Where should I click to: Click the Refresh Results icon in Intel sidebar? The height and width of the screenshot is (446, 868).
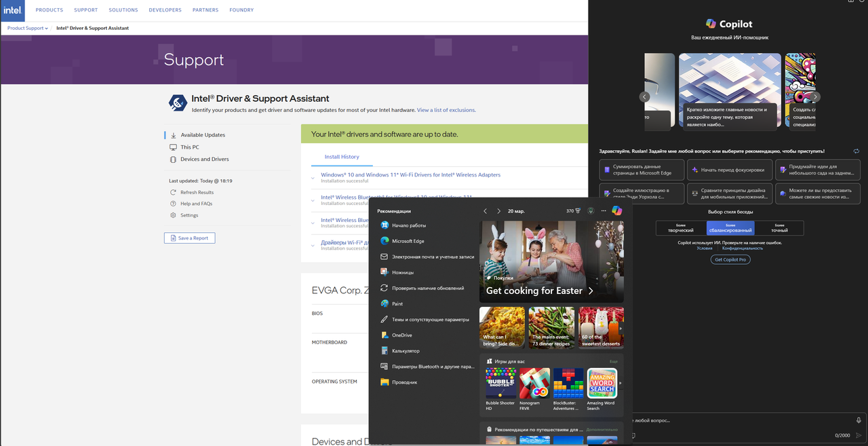point(174,192)
